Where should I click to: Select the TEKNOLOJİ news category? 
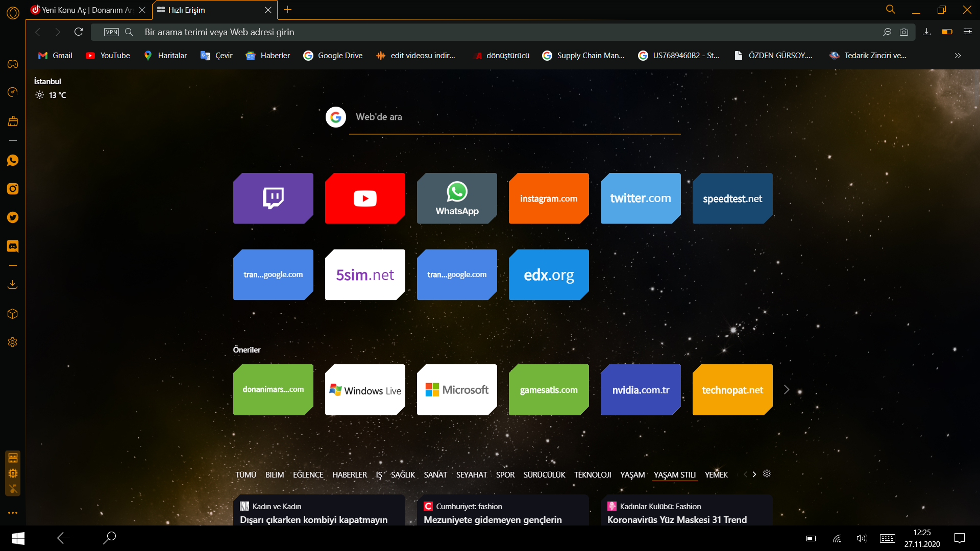(592, 474)
